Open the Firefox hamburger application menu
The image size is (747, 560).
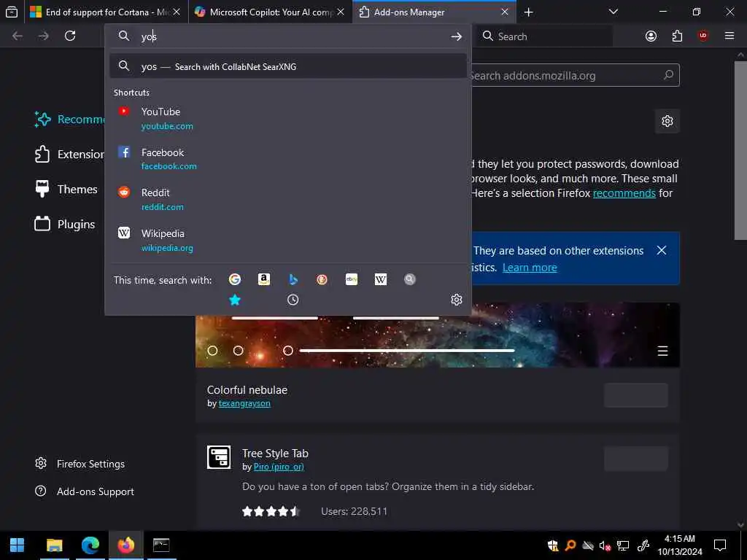pyautogui.click(x=729, y=36)
